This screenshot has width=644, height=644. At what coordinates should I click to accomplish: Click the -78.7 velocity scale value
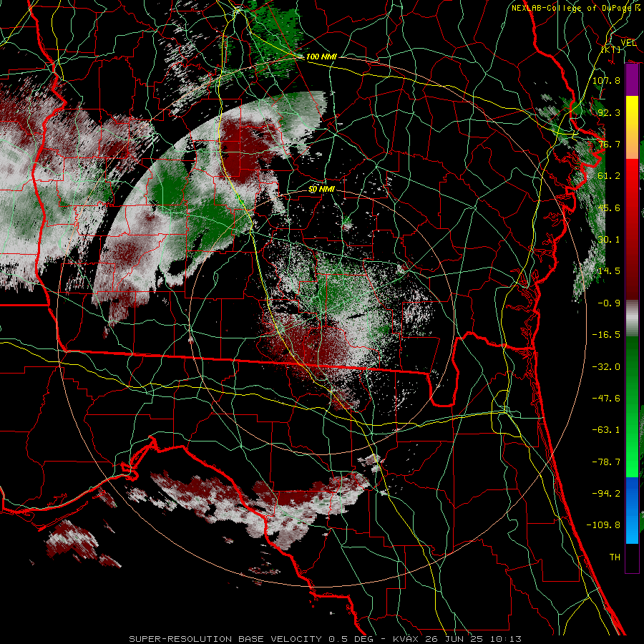click(x=606, y=462)
